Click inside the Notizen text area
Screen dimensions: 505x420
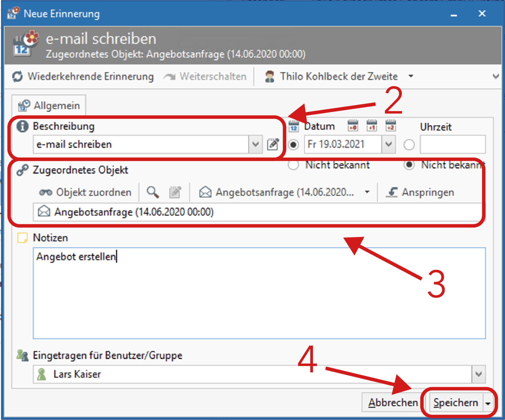[259, 293]
